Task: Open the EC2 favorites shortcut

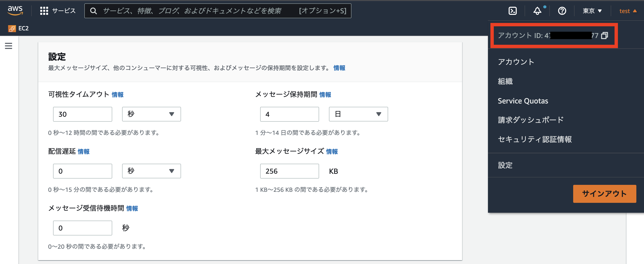Action: pyautogui.click(x=19, y=28)
